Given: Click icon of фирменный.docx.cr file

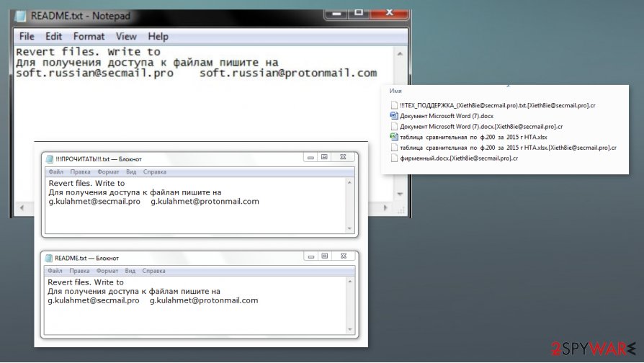Looking at the screenshot, I should pyautogui.click(x=394, y=158).
